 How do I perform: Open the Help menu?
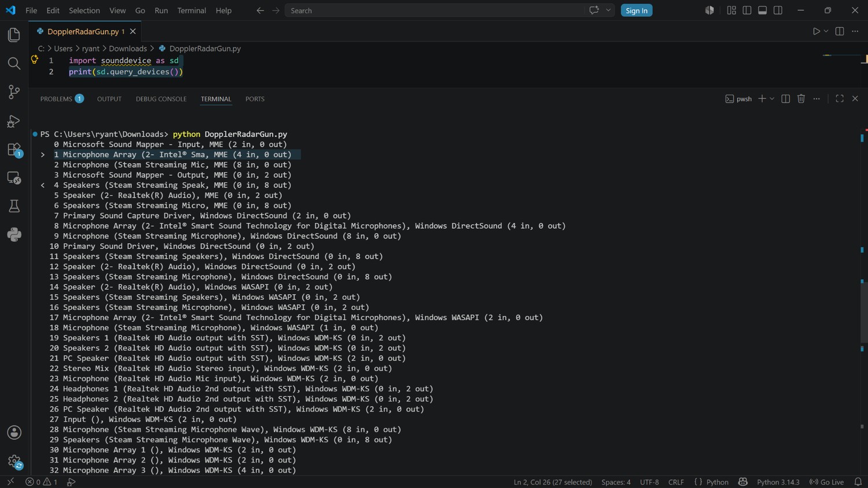coord(223,10)
